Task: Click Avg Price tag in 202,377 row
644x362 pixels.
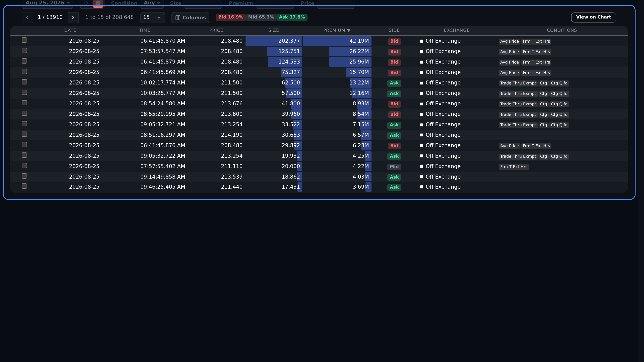Action: click(x=509, y=41)
